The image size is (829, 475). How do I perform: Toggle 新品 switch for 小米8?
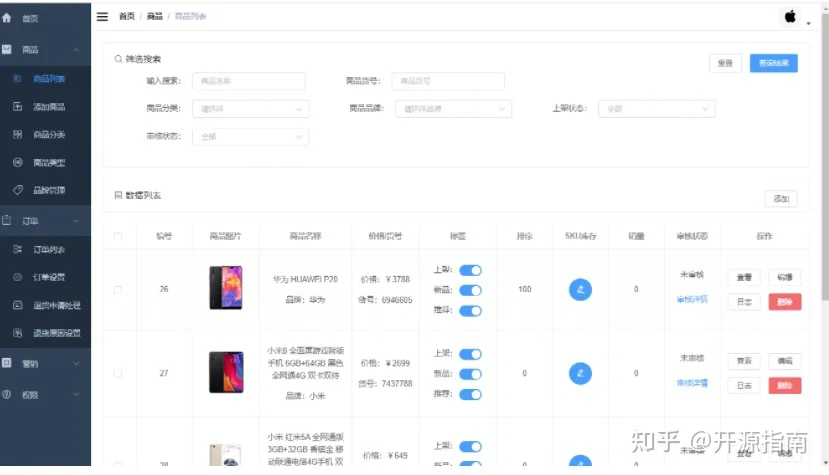click(x=470, y=374)
